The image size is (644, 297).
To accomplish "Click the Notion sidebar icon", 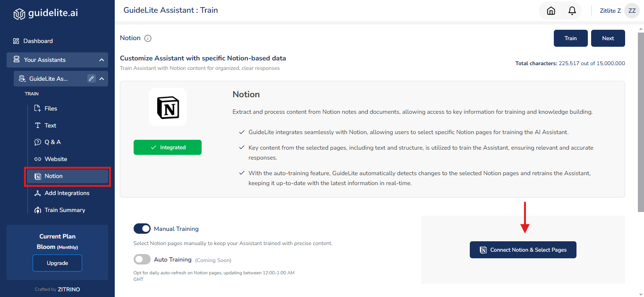I will pyautogui.click(x=38, y=176).
